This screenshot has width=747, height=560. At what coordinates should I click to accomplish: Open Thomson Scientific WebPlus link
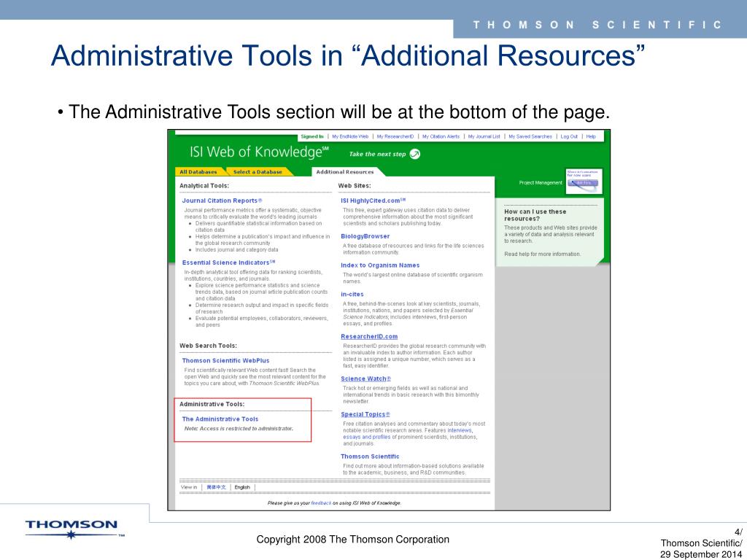point(226,360)
